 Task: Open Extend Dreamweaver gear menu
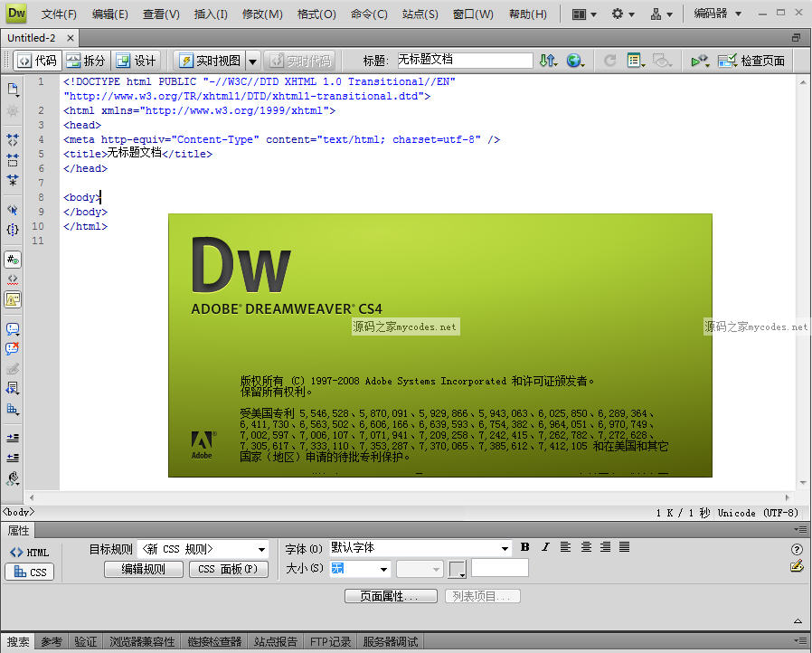coord(622,14)
